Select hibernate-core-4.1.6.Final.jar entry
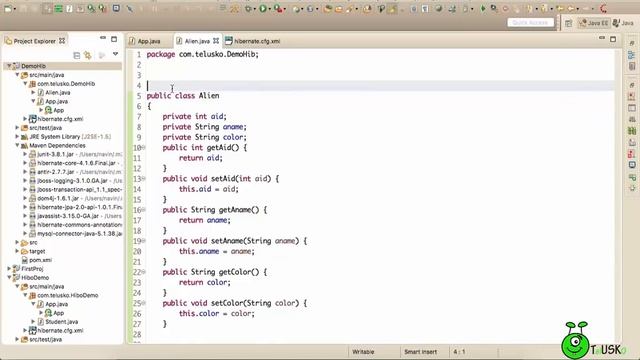640x360 pixels. (x=76, y=163)
